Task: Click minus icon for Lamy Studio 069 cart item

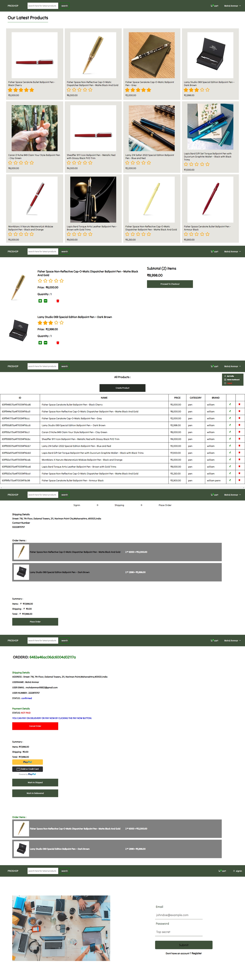Action: tap(46, 343)
